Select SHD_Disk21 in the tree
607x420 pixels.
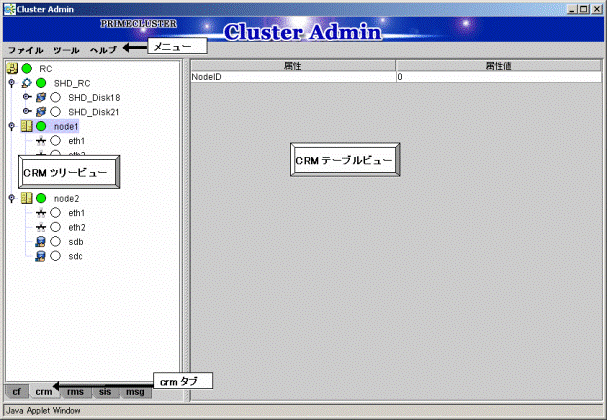coord(94,112)
